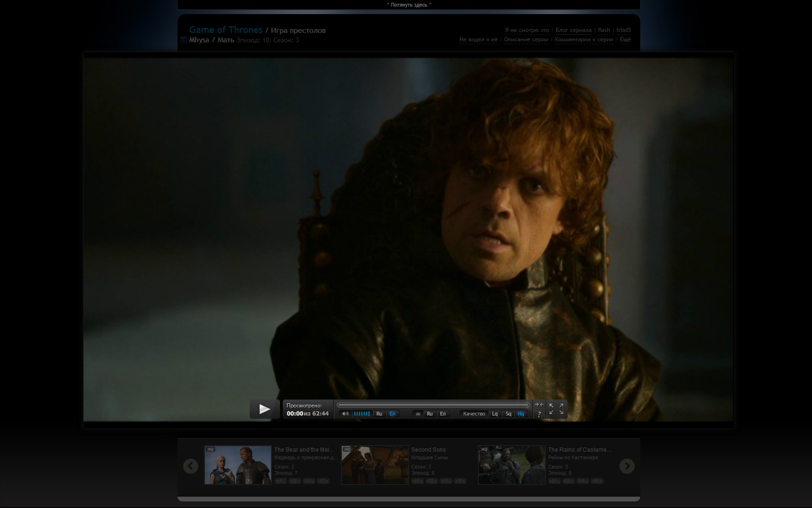Open 'Комментарии к серии' comments
This screenshot has height=508, width=812.
584,39
